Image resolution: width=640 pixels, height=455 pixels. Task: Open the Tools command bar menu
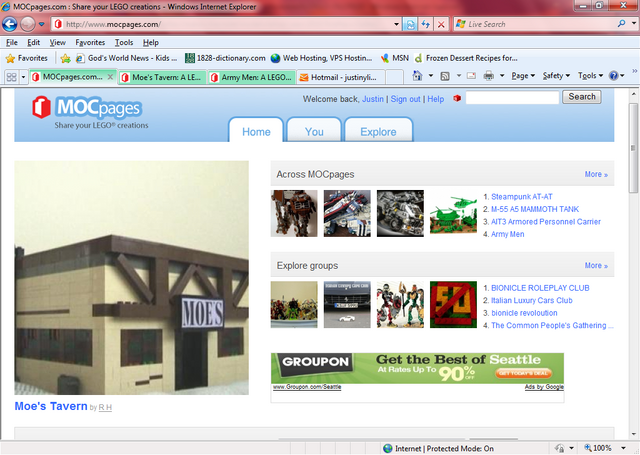coord(590,76)
